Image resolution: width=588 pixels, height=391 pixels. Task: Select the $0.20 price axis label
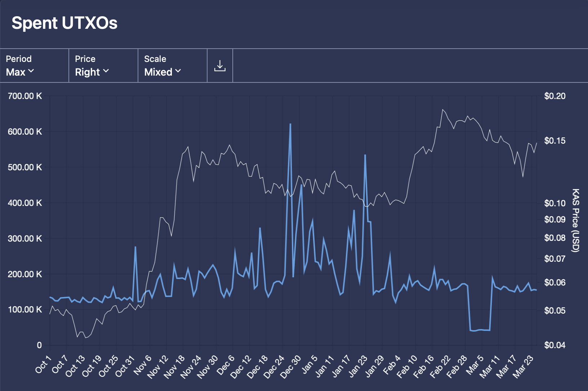click(555, 96)
